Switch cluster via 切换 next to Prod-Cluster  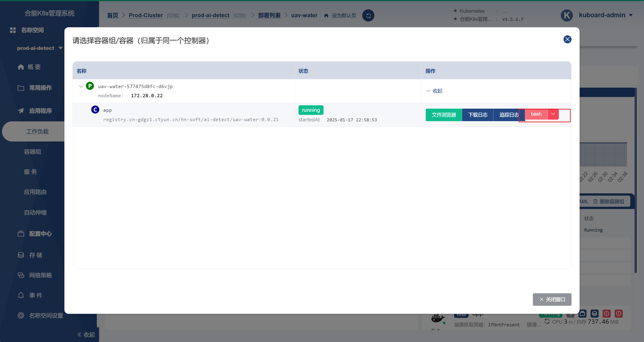(x=173, y=15)
